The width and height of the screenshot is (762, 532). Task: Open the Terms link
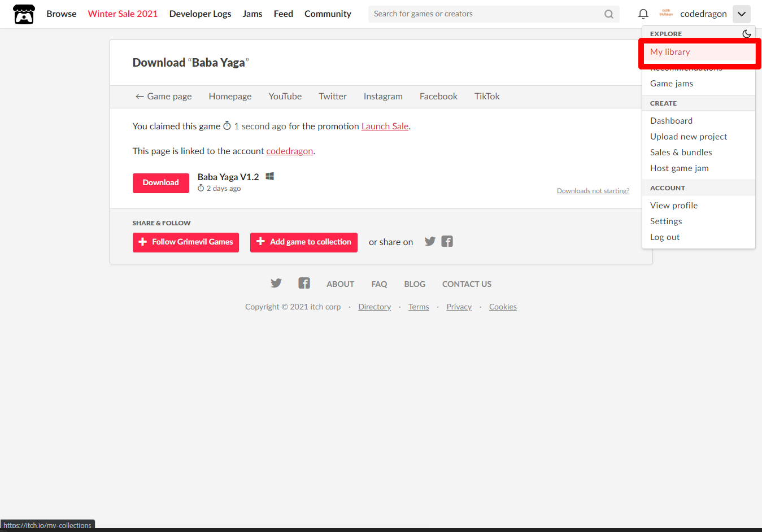[x=419, y=307]
